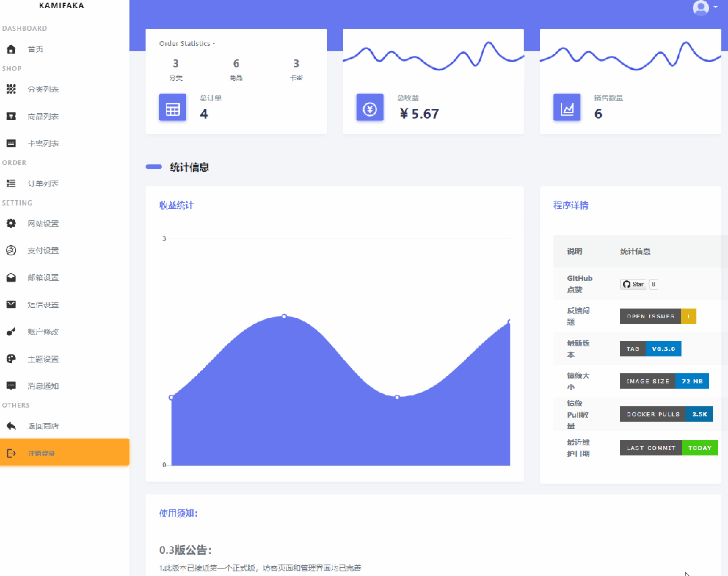Click the 商品 count 6
The width and height of the screenshot is (728, 576).
(236, 63)
